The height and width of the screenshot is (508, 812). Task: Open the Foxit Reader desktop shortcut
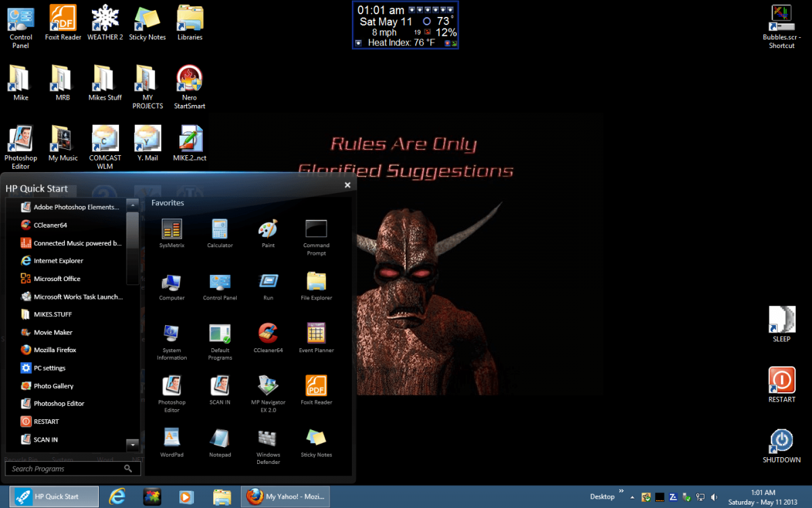[x=63, y=23]
